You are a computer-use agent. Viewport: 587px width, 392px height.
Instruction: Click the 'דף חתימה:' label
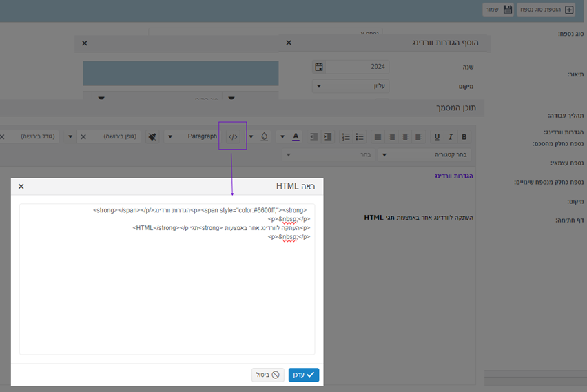pyautogui.click(x=569, y=220)
